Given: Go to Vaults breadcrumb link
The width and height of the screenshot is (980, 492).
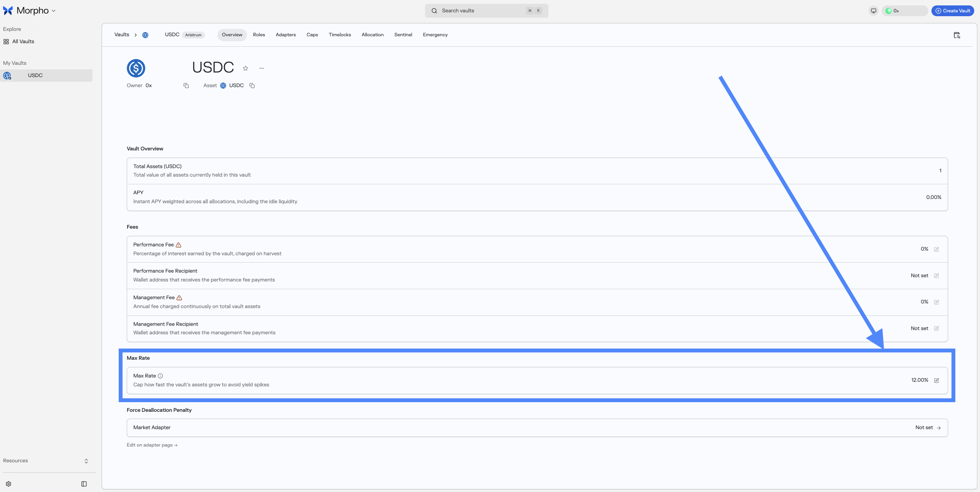Looking at the screenshot, I should 122,35.
